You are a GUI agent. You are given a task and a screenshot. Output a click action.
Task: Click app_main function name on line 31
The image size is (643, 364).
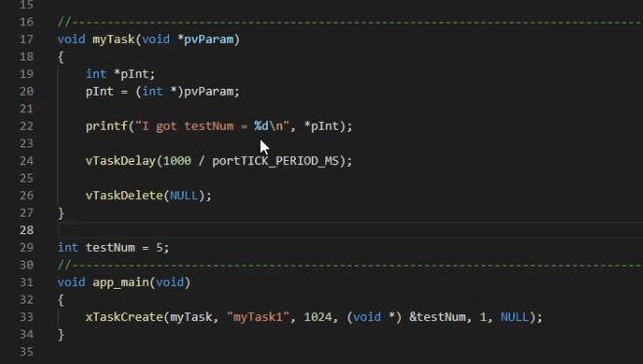click(x=120, y=283)
